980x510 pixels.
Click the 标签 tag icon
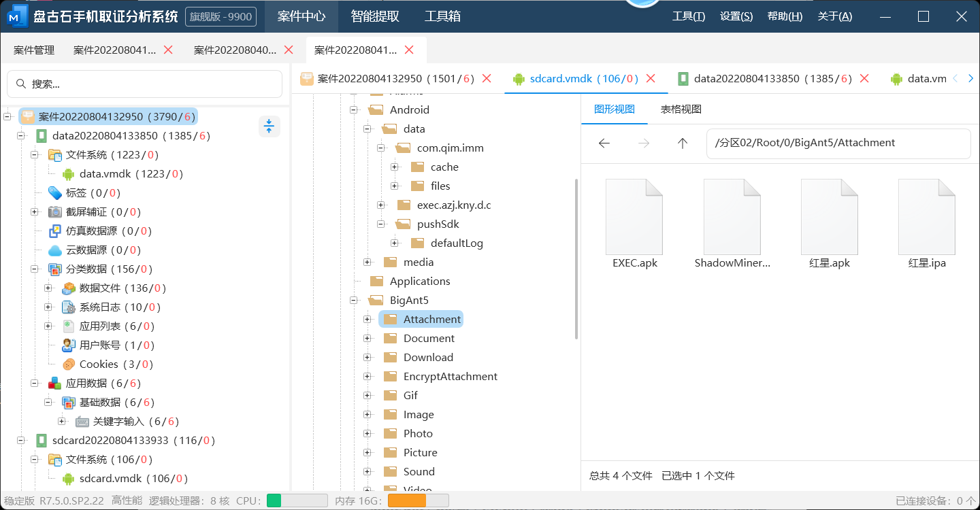pos(55,193)
